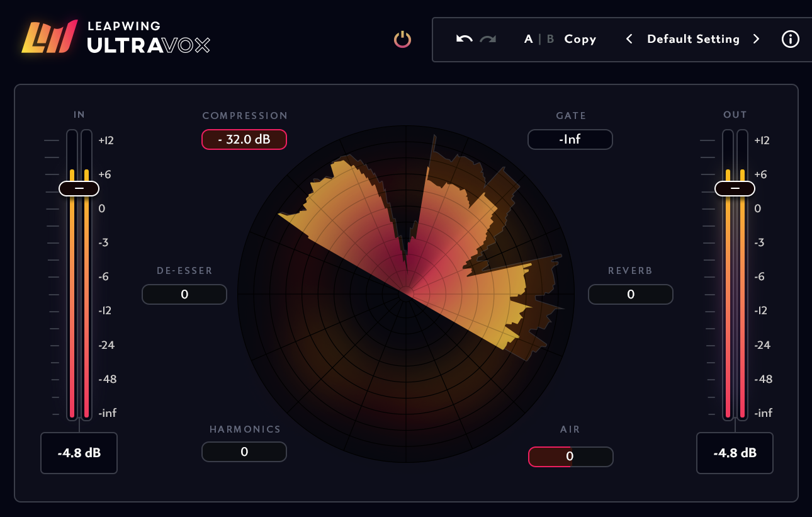Grab the OUT gain fader handle

735,188
